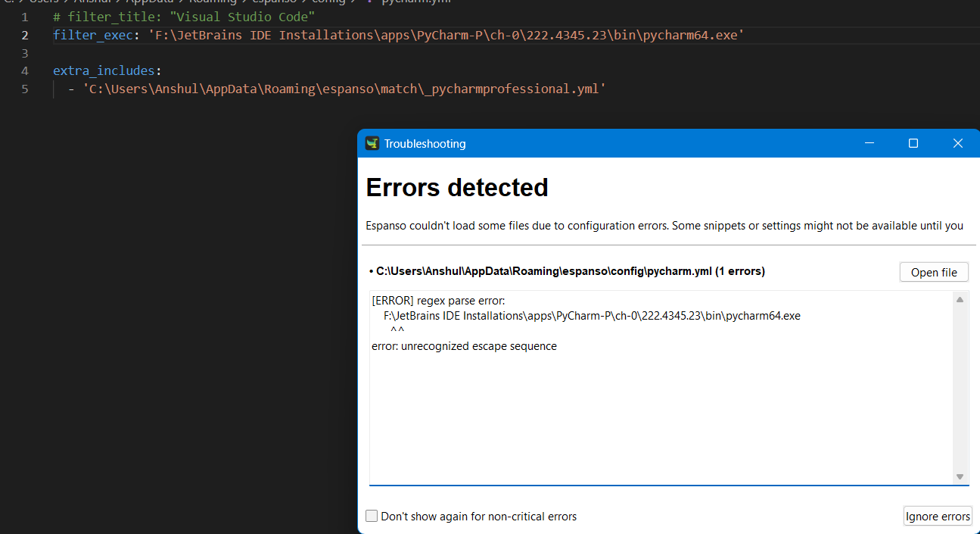
Task: Close the Troubleshooting window
Action: tap(957, 143)
